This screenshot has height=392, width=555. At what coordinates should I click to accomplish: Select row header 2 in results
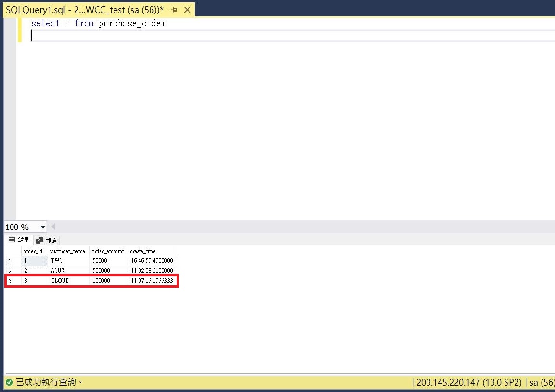tap(13, 271)
